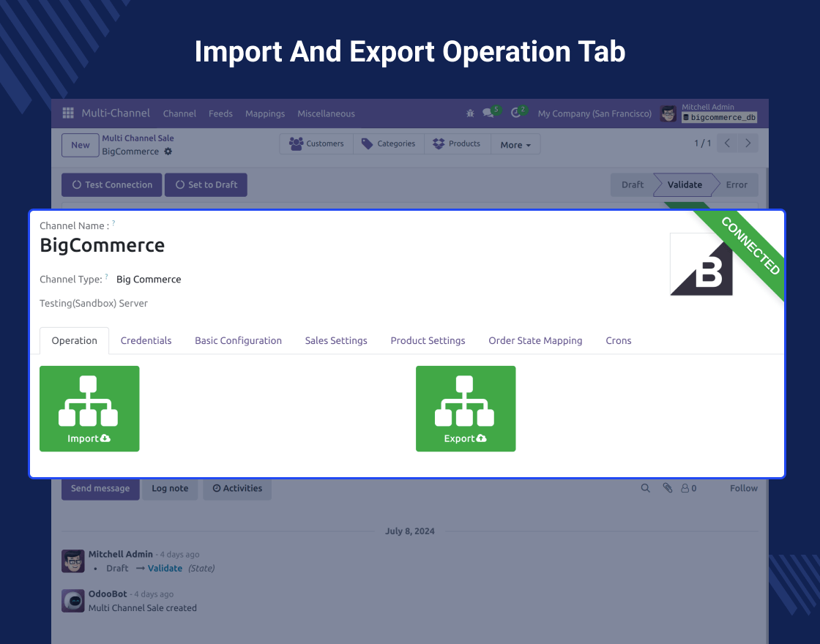Image resolution: width=820 pixels, height=644 pixels.
Task: Click the gear icon next to BigCommerce
Action: [x=168, y=151]
